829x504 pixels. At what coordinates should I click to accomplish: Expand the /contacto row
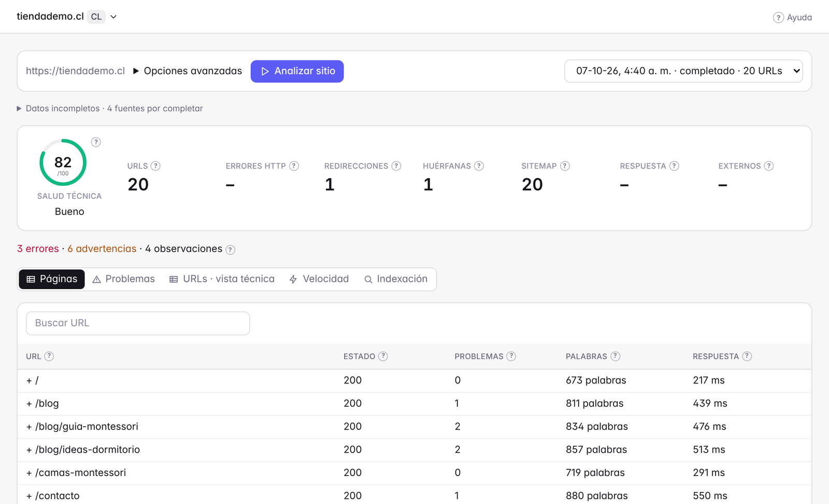click(x=29, y=496)
